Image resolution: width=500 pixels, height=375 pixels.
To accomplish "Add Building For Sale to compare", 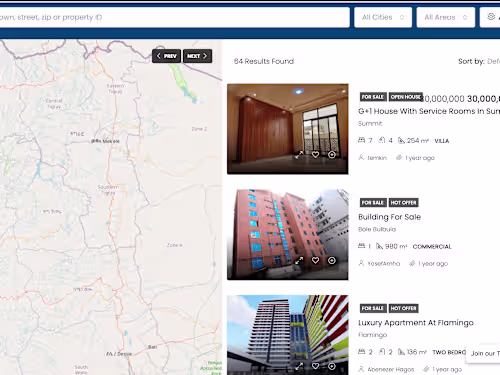I will tap(332, 260).
